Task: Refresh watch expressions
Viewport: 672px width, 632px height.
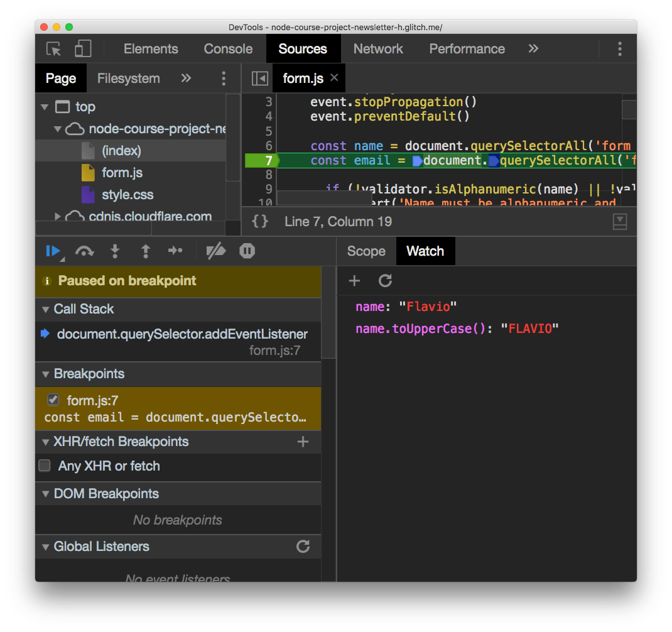Action: 385,281
